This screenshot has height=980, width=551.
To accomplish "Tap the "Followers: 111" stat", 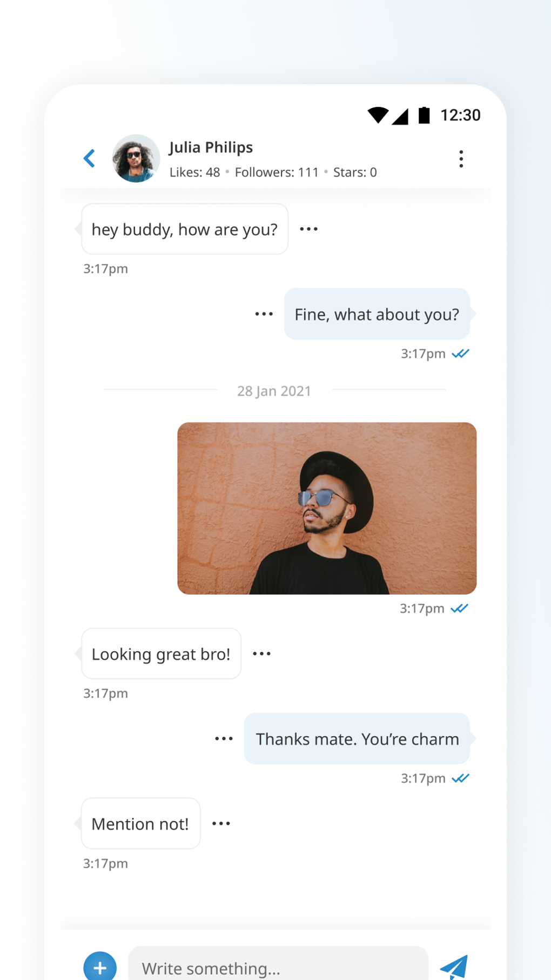I will 277,172.
